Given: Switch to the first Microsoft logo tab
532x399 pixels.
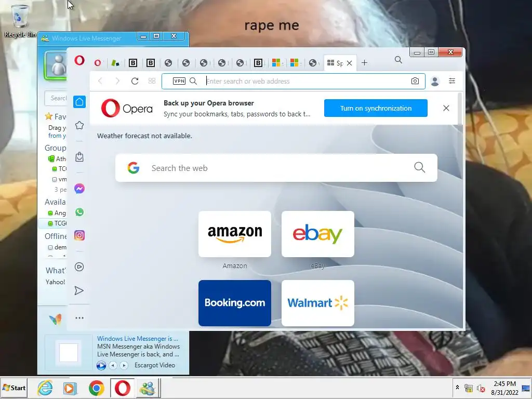Looking at the screenshot, I should tap(276, 63).
